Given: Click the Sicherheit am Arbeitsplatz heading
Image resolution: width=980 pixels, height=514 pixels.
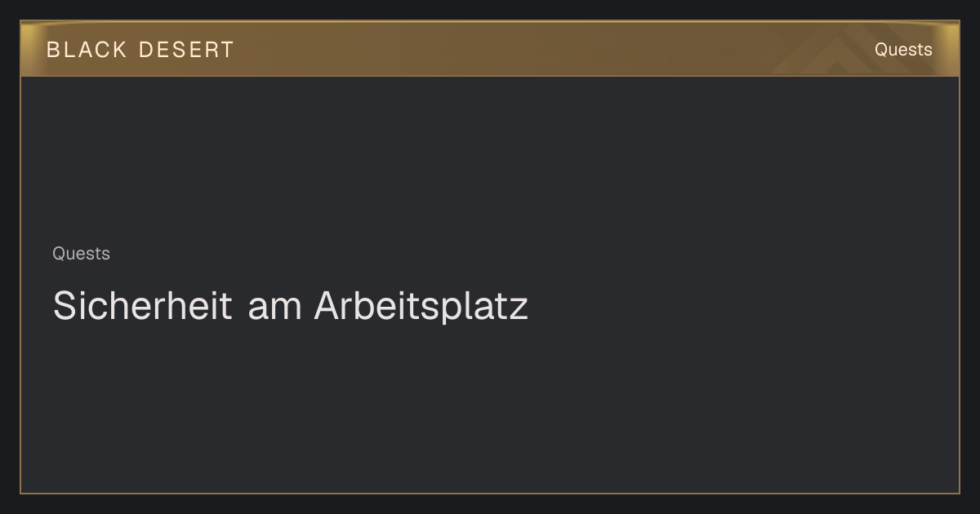Looking at the screenshot, I should (291, 306).
